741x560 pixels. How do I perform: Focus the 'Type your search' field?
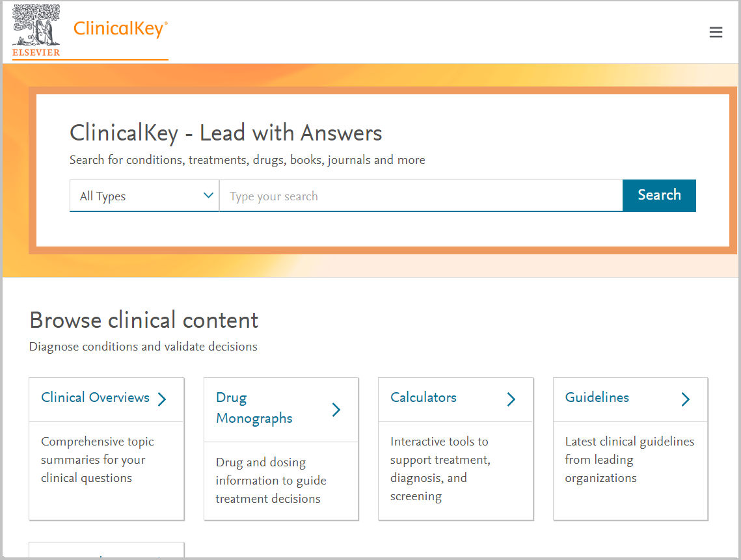420,196
